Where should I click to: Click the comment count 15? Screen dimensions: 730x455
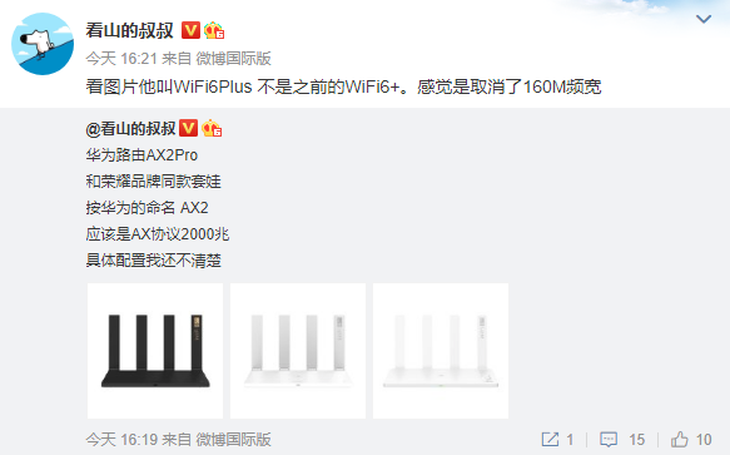(637, 439)
